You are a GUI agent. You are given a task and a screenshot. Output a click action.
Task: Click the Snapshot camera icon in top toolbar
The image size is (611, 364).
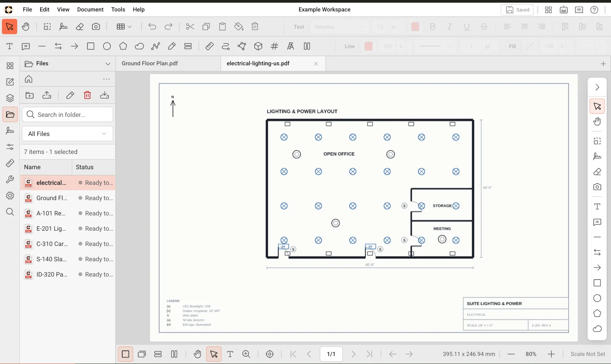click(96, 27)
